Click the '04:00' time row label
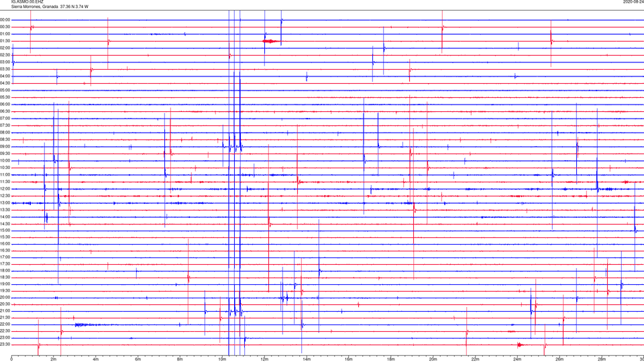The width and height of the screenshot is (644, 362). (5, 76)
